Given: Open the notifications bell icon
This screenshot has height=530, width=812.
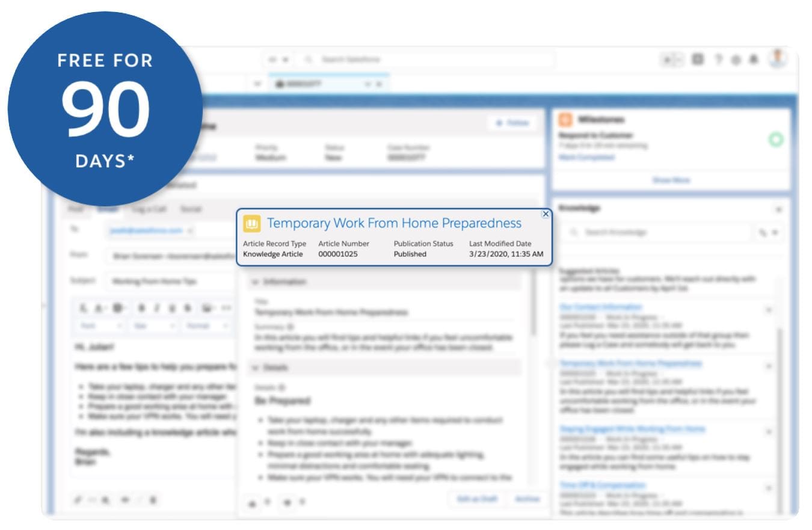Looking at the screenshot, I should 754,60.
